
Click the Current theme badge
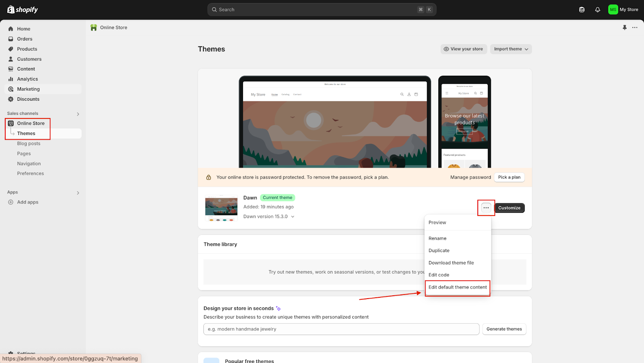coord(277,198)
